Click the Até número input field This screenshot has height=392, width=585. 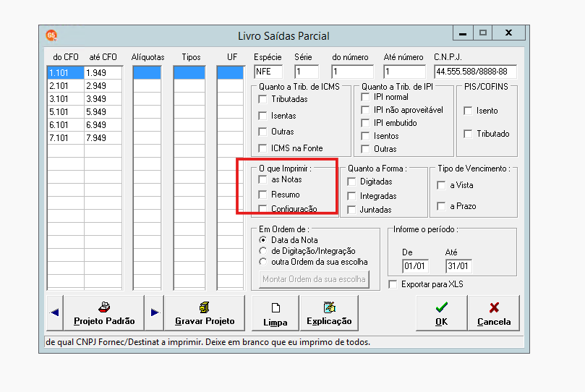404,72
